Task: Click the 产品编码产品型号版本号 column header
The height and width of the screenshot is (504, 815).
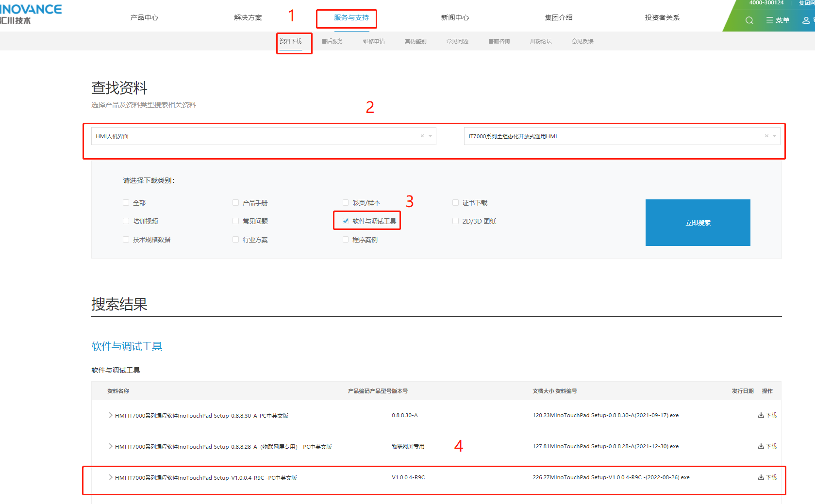Action: (x=378, y=391)
